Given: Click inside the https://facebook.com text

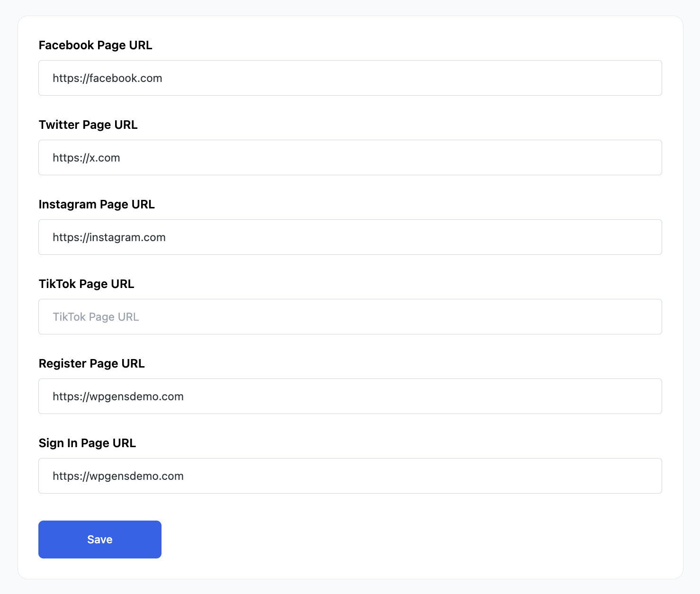Looking at the screenshot, I should pos(108,78).
